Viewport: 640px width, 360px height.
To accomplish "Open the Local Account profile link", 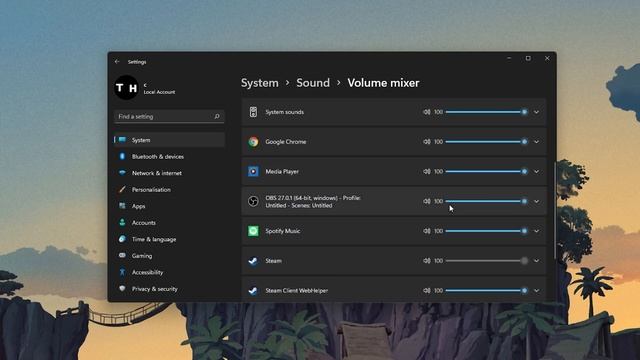I will pyautogui.click(x=159, y=92).
